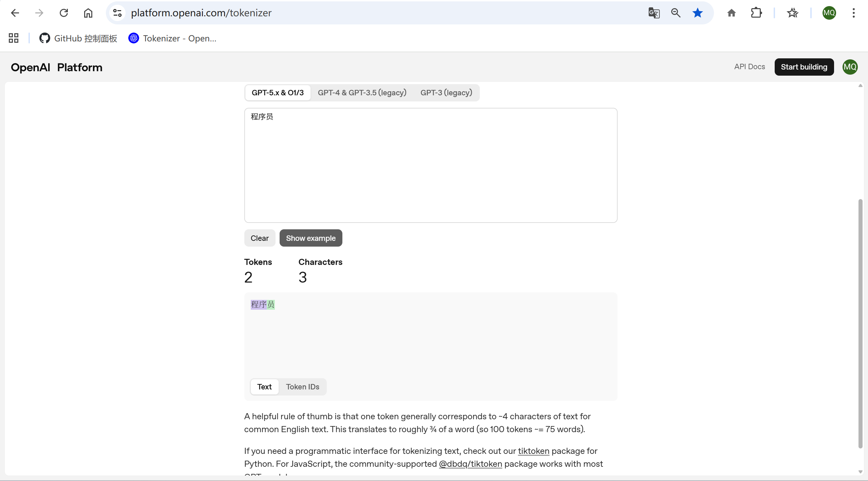Switch output view to Token IDs
The height and width of the screenshot is (481, 868).
[302, 387]
